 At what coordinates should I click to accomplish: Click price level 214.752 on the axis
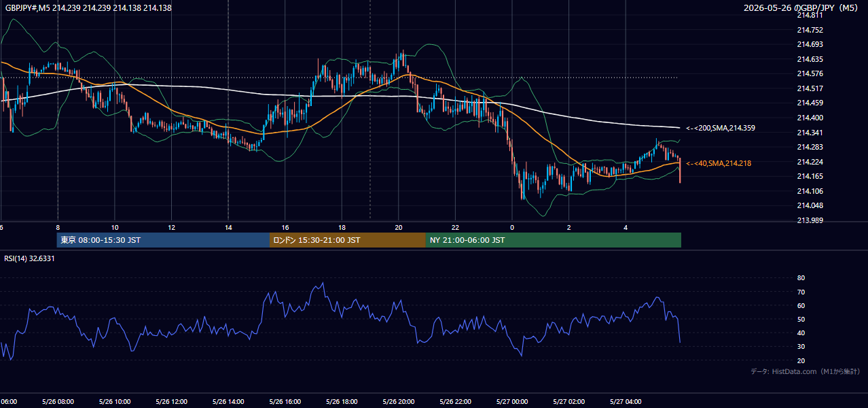[x=810, y=30]
